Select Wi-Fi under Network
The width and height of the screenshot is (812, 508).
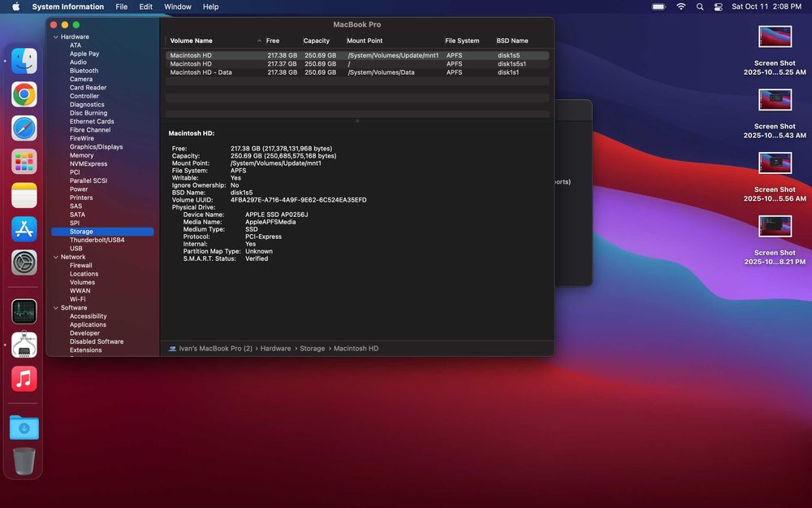pos(78,299)
